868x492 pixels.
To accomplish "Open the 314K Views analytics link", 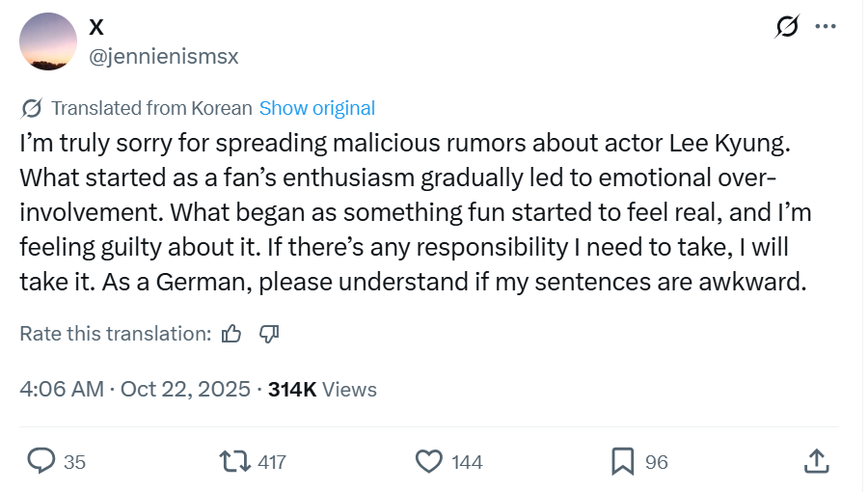I will (322, 390).
